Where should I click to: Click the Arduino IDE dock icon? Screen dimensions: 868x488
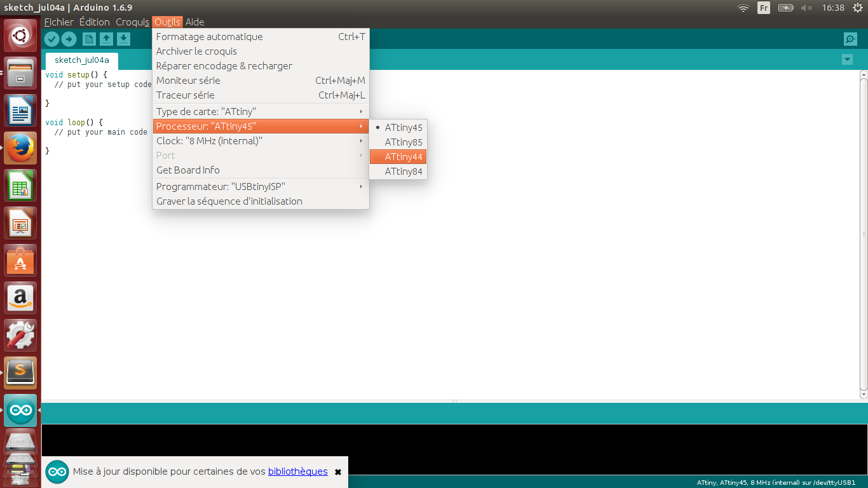tap(21, 410)
